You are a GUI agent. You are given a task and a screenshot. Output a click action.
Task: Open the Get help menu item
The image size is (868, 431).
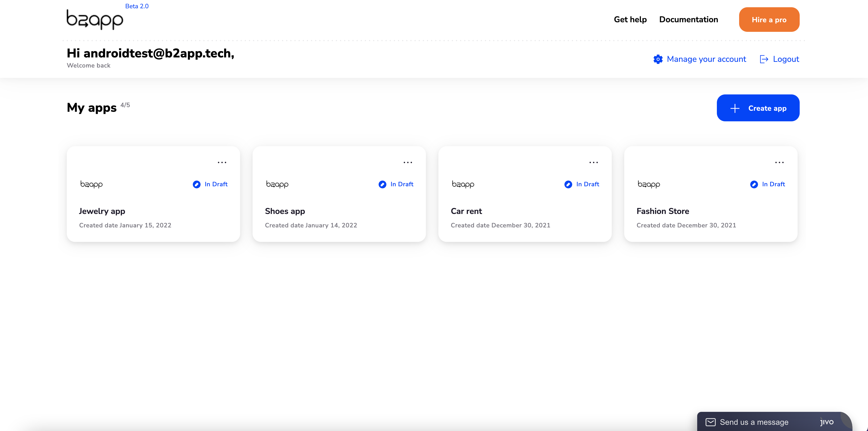(x=630, y=19)
